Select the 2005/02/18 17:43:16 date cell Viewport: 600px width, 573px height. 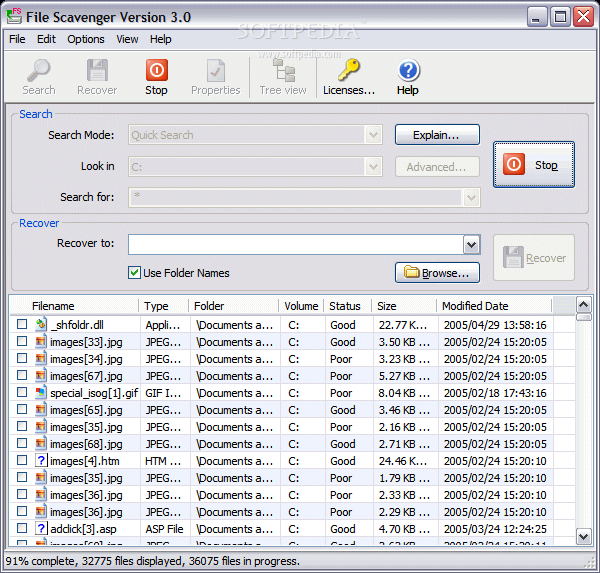pos(495,393)
